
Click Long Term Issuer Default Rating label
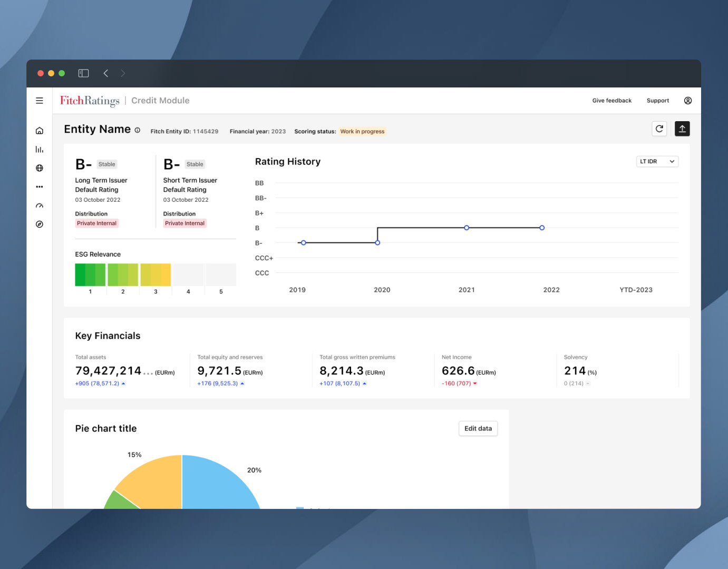click(101, 185)
